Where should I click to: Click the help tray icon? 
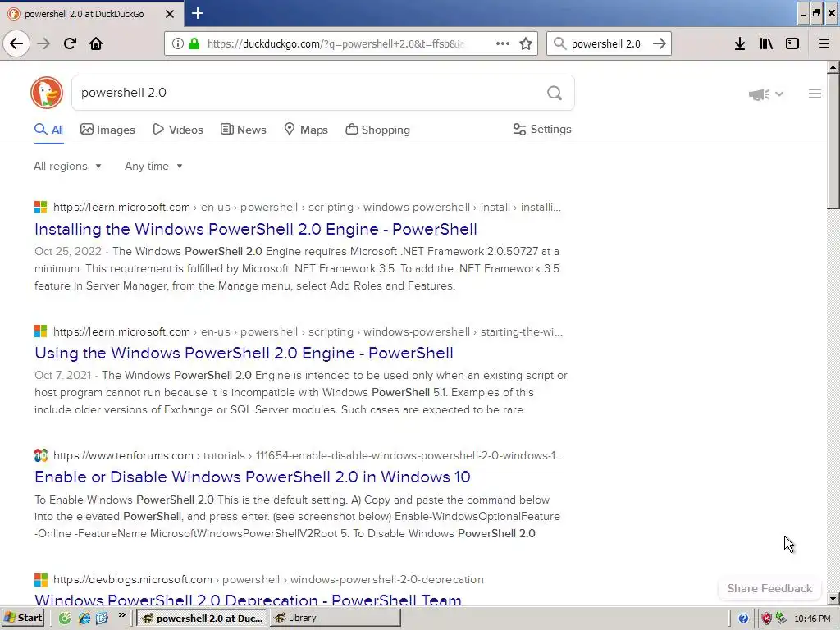pyautogui.click(x=743, y=619)
